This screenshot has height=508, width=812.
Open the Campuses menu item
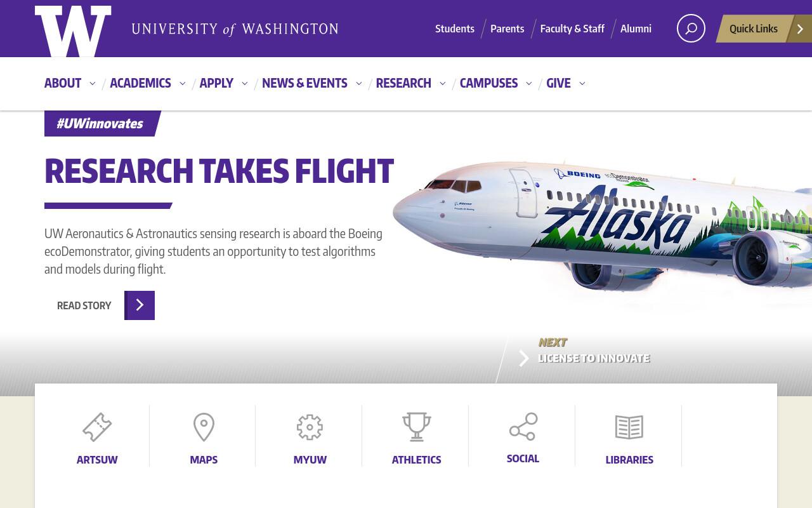coord(488,83)
